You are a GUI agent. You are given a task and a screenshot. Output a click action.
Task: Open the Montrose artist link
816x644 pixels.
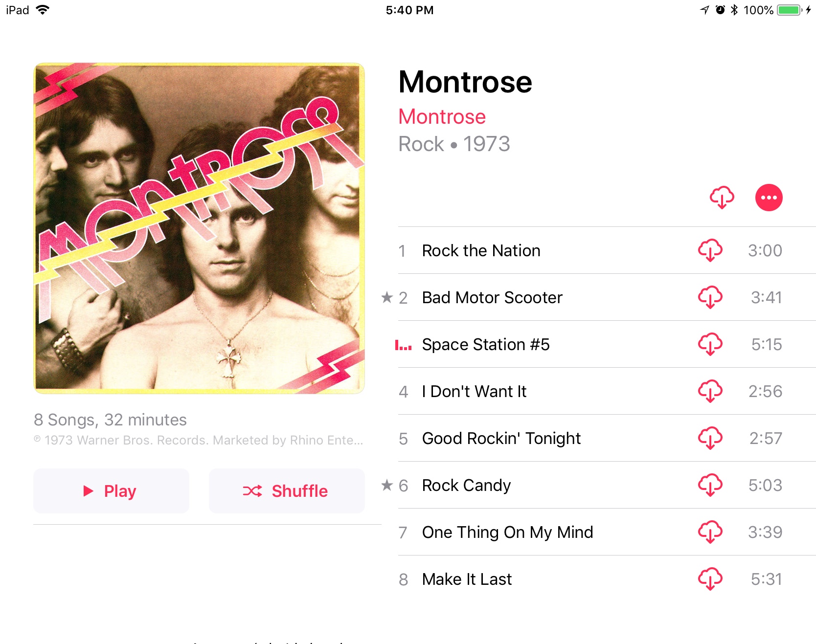442,117
